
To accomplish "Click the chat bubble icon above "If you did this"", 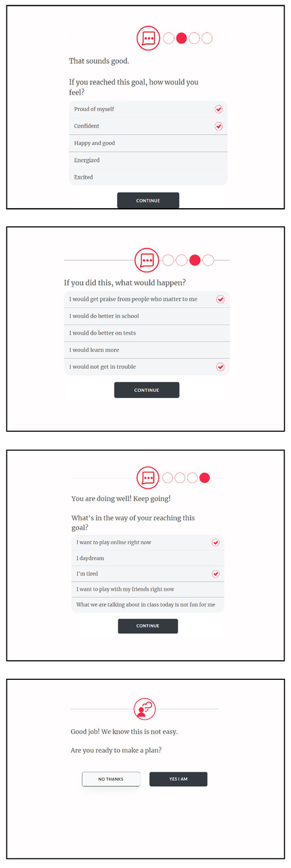I will pos(147,260).
